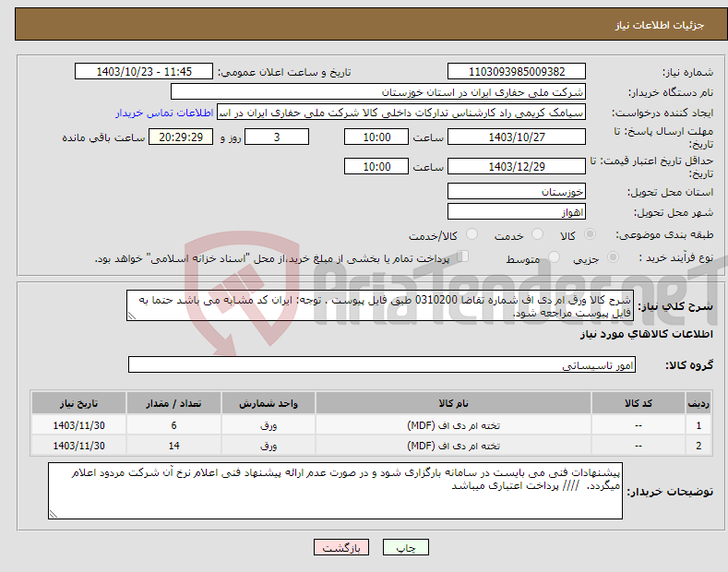Click quantity 6 in row 1

pos(173,425)
